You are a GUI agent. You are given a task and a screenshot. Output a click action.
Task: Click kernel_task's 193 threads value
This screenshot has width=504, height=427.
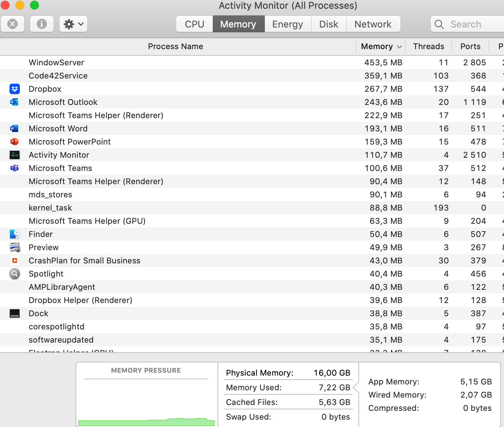[441, 208]
